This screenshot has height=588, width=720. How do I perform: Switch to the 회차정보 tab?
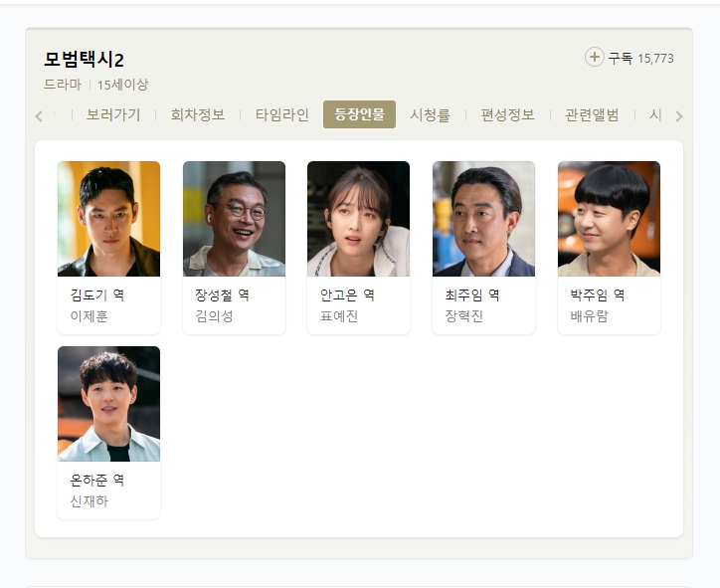tap(198, 114)
